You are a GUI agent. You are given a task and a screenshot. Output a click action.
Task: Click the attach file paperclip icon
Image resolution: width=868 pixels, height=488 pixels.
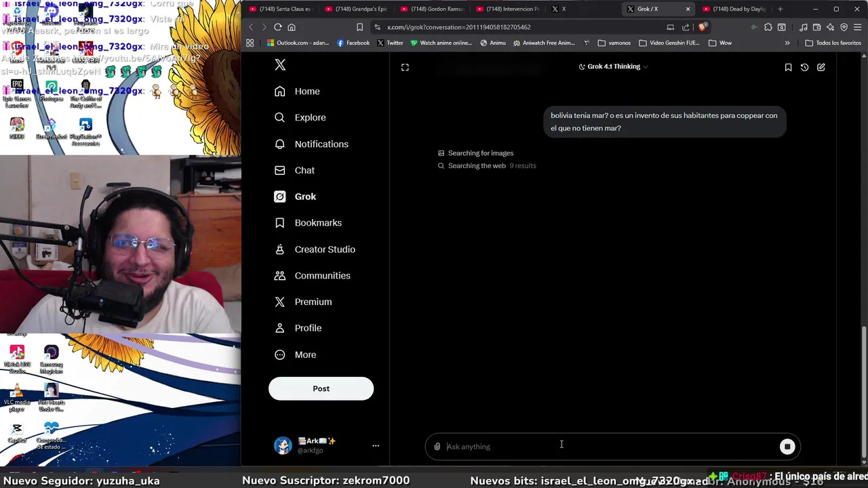437,447
